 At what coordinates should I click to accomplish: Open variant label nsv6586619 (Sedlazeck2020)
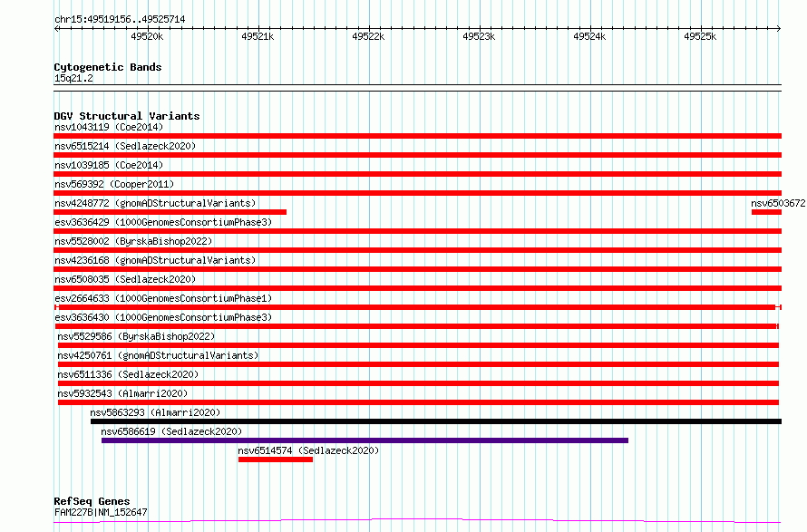click(x=171, y=431)
